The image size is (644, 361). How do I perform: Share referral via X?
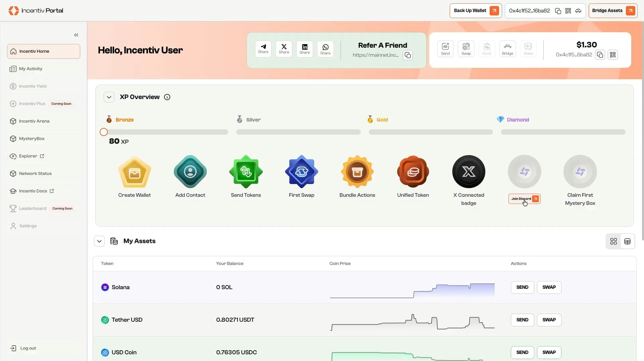coord(284,49)
